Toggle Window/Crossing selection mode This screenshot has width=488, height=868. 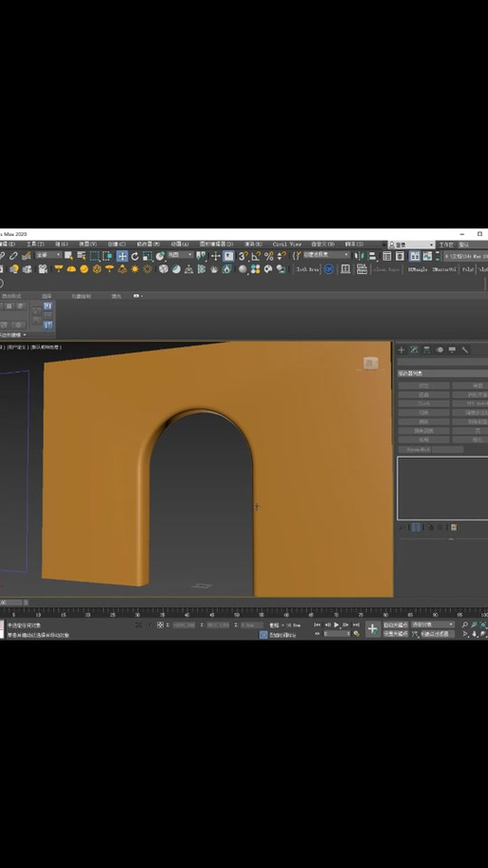pos(107,256)
